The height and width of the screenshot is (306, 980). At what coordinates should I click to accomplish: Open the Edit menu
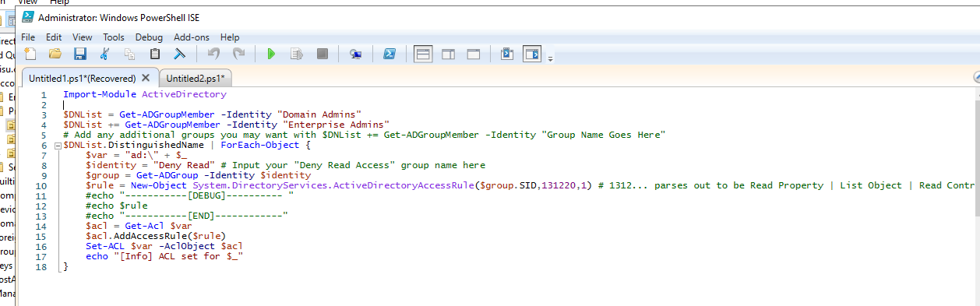54,37
